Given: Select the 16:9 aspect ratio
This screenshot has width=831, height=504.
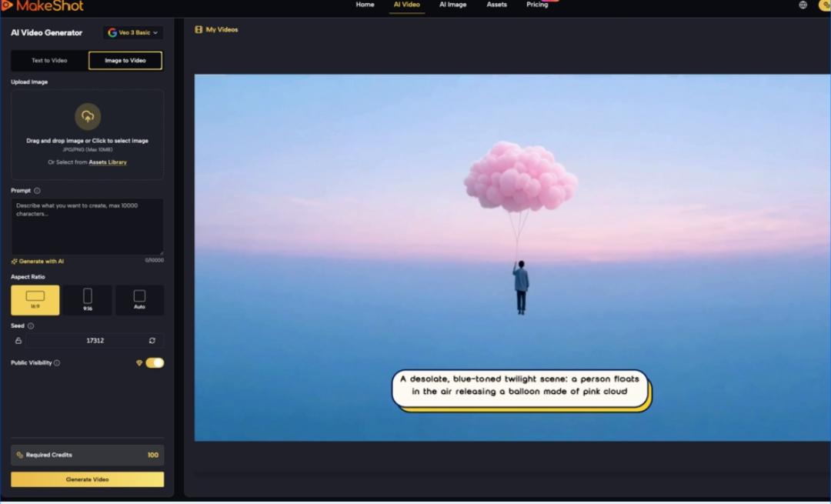Looking at the screenshot, I should tap(35, 300).
